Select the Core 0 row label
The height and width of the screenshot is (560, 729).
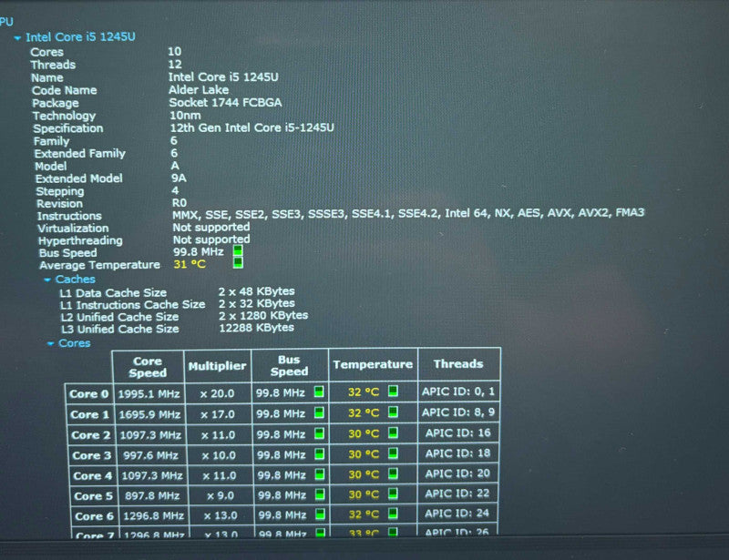click(88, 394)
